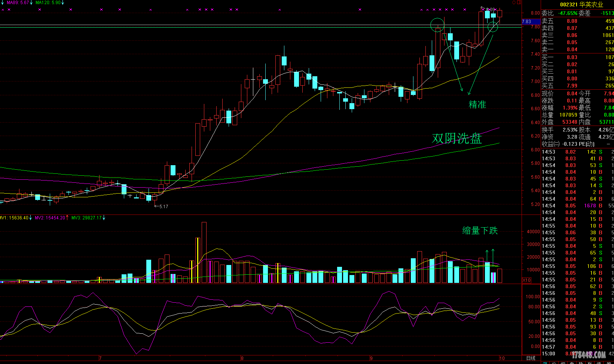Open the 日线 period selector

[x=531, y=358]
